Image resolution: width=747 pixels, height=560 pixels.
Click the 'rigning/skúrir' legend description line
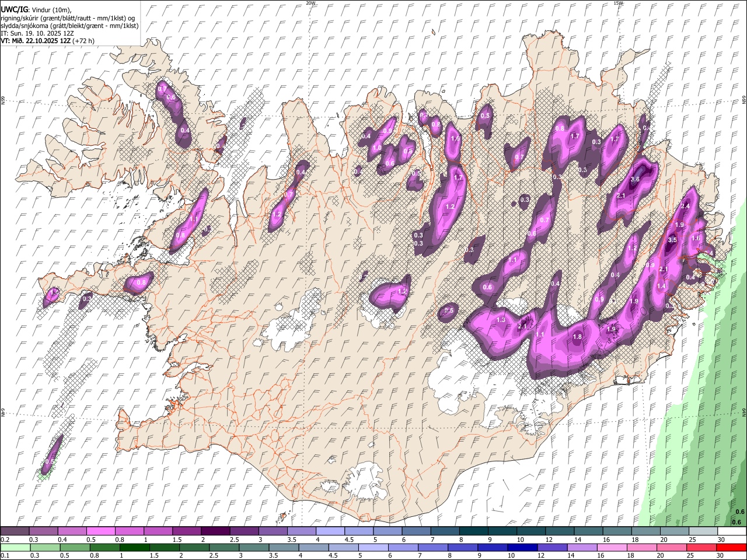click(x=68, y=18)
